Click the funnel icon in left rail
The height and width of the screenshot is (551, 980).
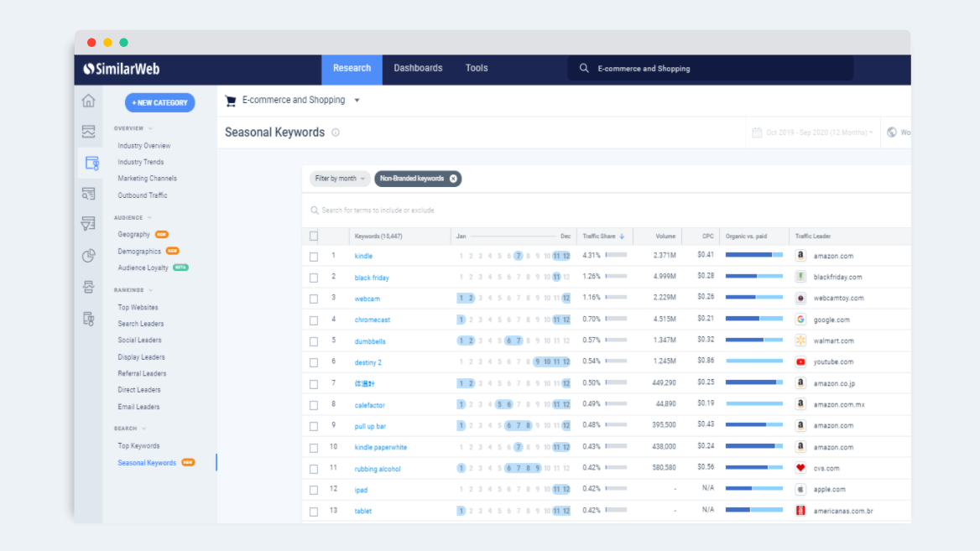[x=88, y=223]
